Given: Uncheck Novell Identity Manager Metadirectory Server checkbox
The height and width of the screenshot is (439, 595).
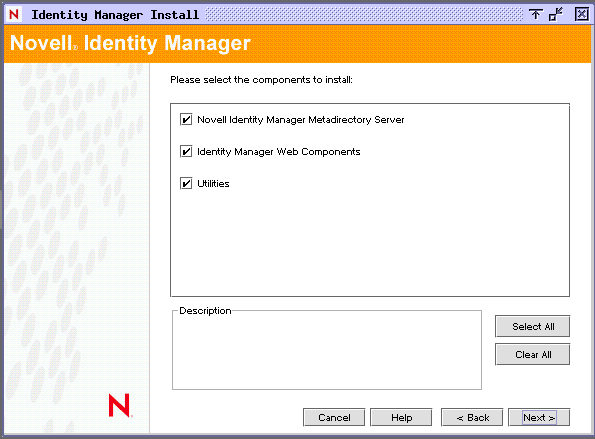Looking at the screenshot, I should [186, 120].
